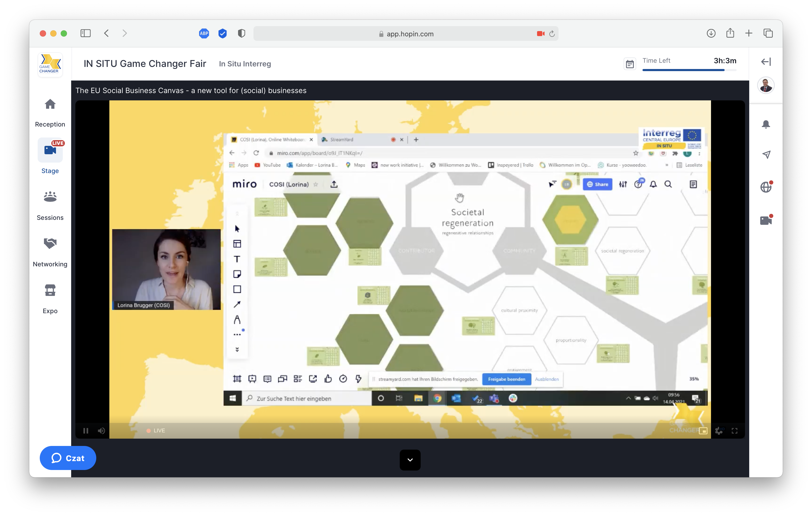This screenshot has width=812, height=516.
Task: Toggle picture-in-picture for the video
Action: pos(703,431)
